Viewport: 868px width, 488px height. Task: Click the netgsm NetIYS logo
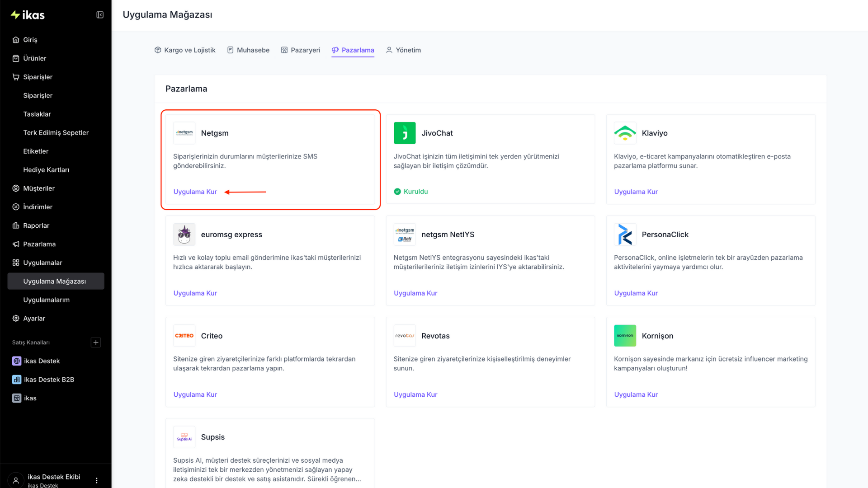click(x=405, y=234)
